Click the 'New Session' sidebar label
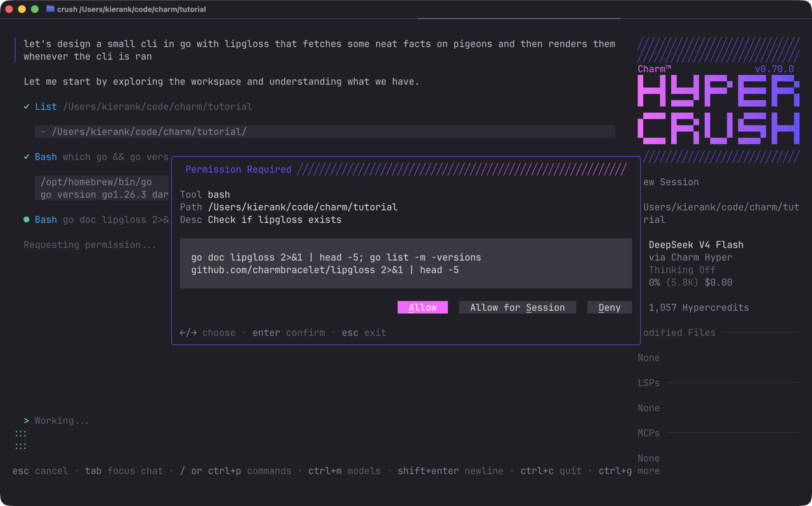 tap(671, 182)
